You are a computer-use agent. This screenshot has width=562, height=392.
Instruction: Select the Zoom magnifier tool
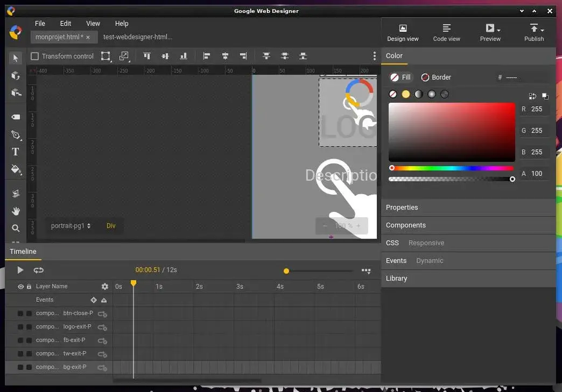click(16, 228)
